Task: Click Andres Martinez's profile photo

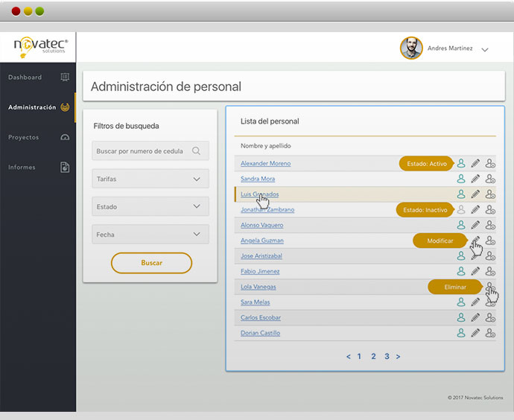Action: (x=411, y=48)
